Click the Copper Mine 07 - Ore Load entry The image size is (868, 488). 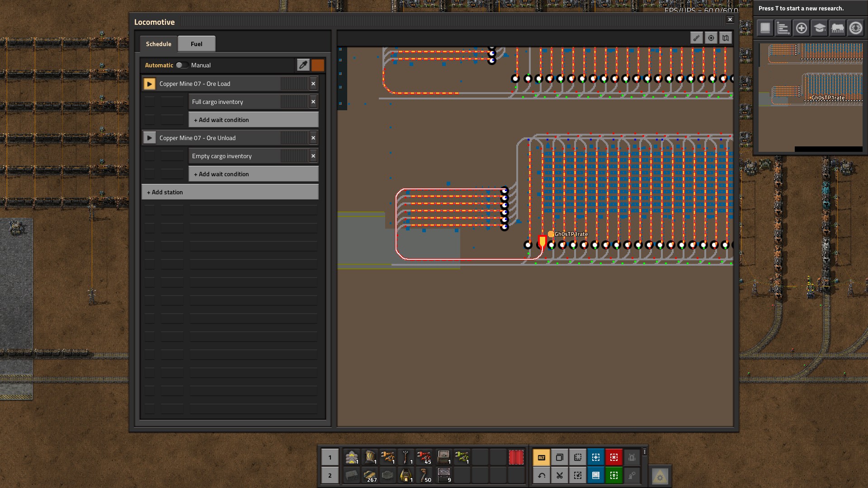232,84
